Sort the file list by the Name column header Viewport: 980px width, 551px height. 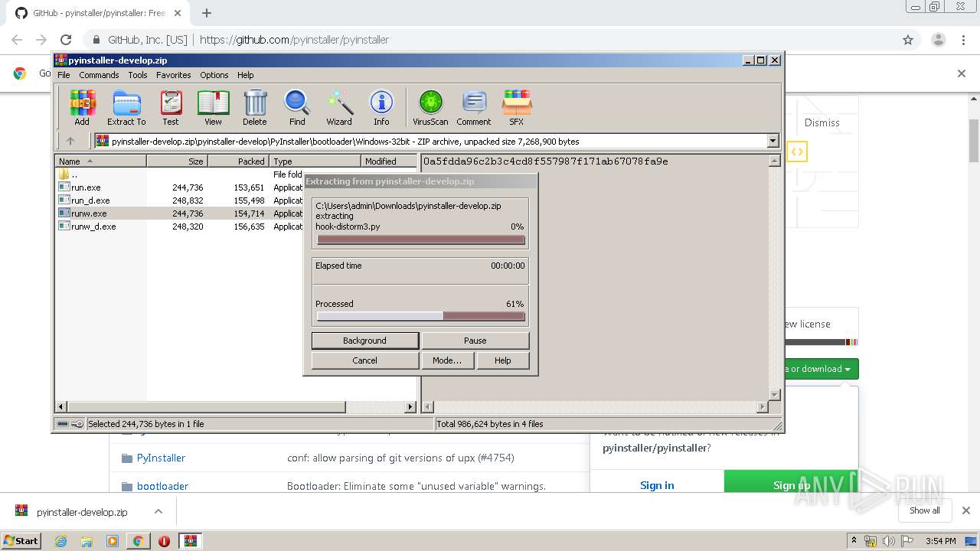101,161
